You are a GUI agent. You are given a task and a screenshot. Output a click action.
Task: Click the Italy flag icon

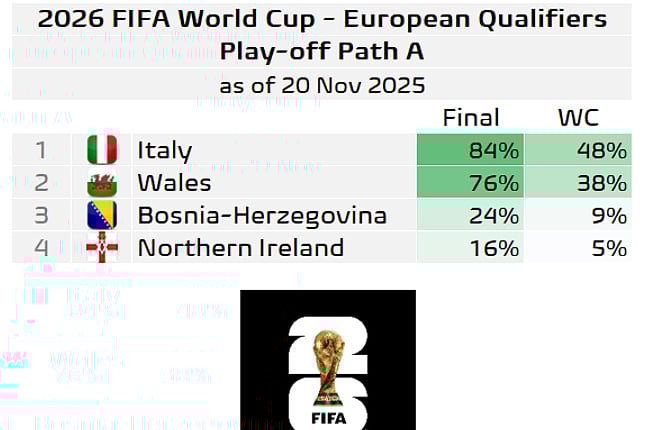pos(102,150)
